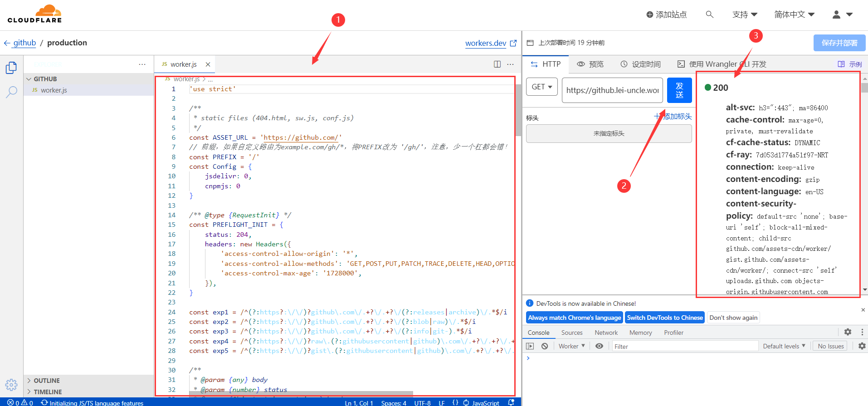Click Spaces: 4 indentation setting
Image resolution: width=868 pixels, height=406 pixels.
click(x=394, y=403)
